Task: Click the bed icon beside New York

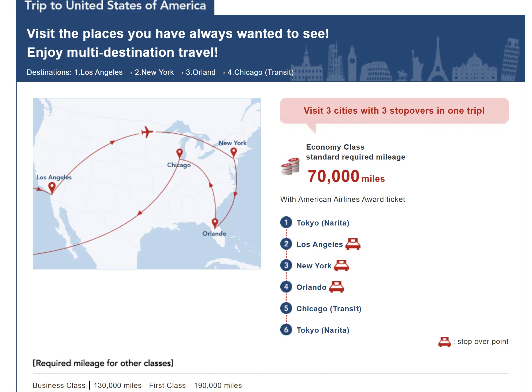Action: pos(341,265)
